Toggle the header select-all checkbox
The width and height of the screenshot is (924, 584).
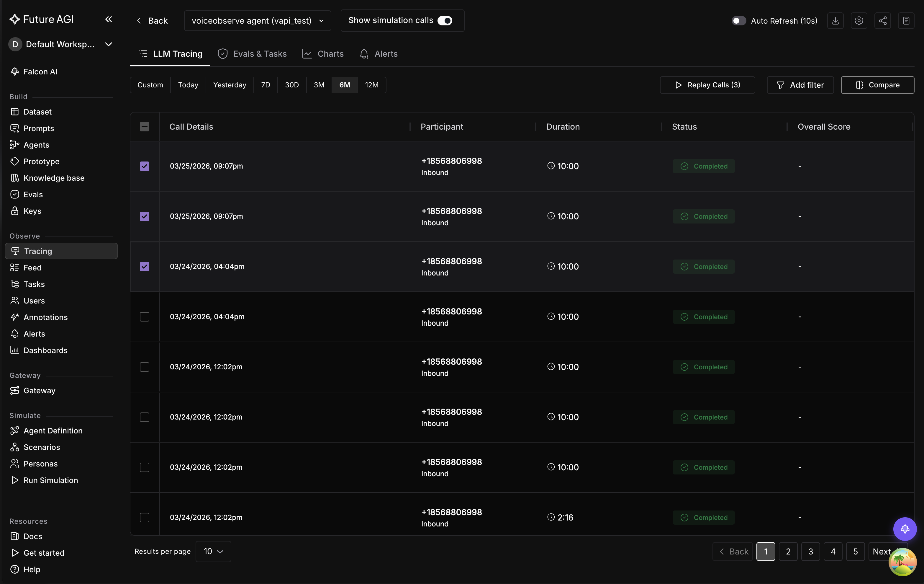pos(145,127)
